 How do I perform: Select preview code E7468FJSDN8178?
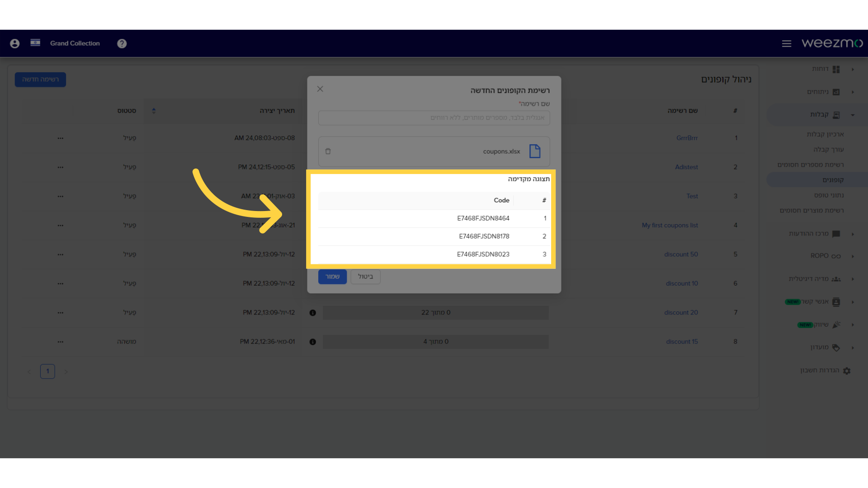484,236
